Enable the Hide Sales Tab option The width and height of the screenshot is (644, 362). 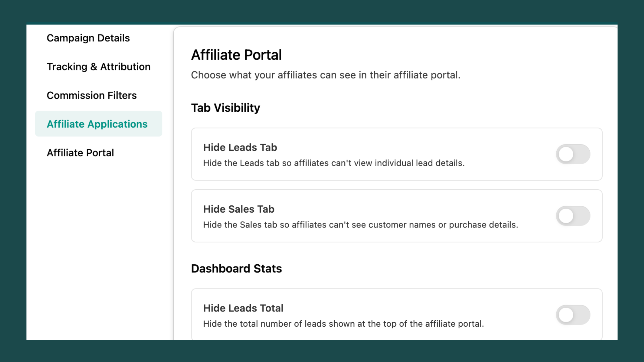point(574,215)
